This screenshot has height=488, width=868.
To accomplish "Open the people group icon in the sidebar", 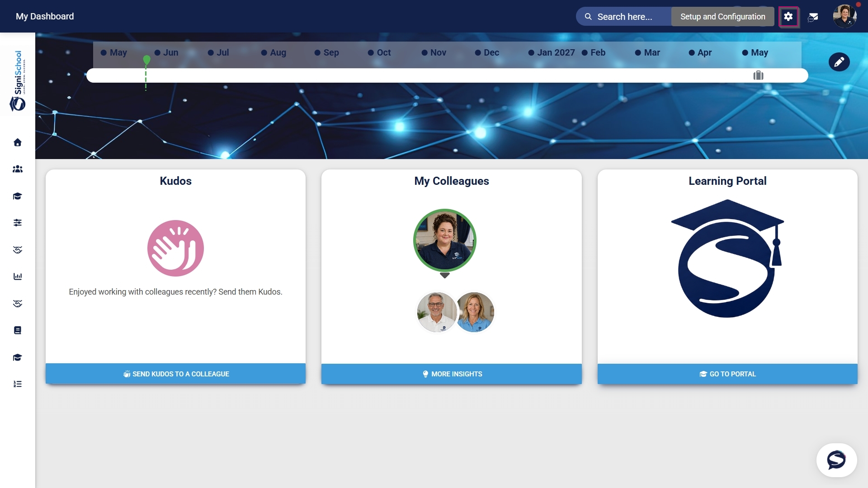I will pos(18,169).
